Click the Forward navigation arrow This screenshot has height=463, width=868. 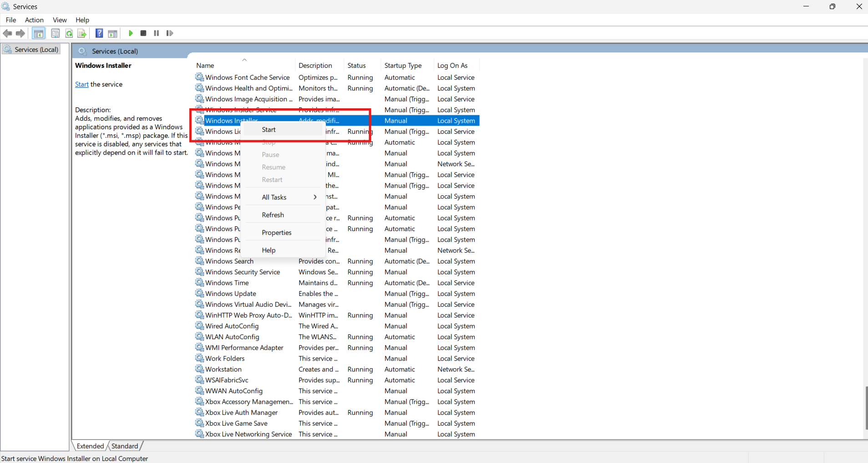tap(20, 33)
